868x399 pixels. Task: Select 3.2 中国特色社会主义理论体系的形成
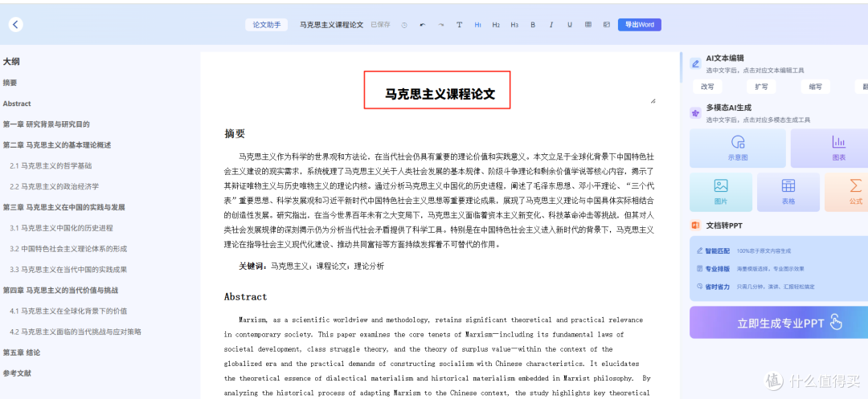point(68,249)
